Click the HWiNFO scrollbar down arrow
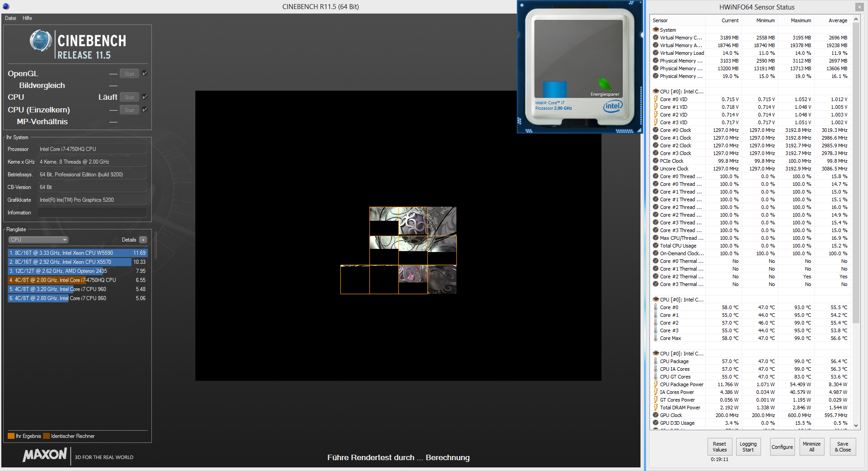The width and height of the screenshot is (868, 471). click(856, 425)
